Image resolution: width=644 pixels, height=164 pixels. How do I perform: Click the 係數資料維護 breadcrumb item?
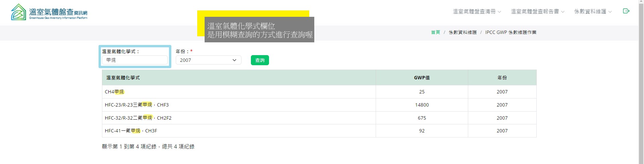click(463, 32)
